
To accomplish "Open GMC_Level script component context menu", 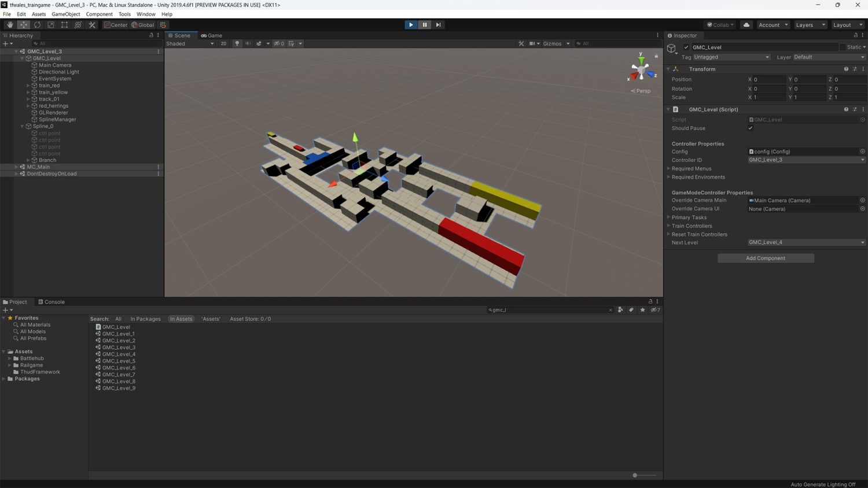I will 863,109.
